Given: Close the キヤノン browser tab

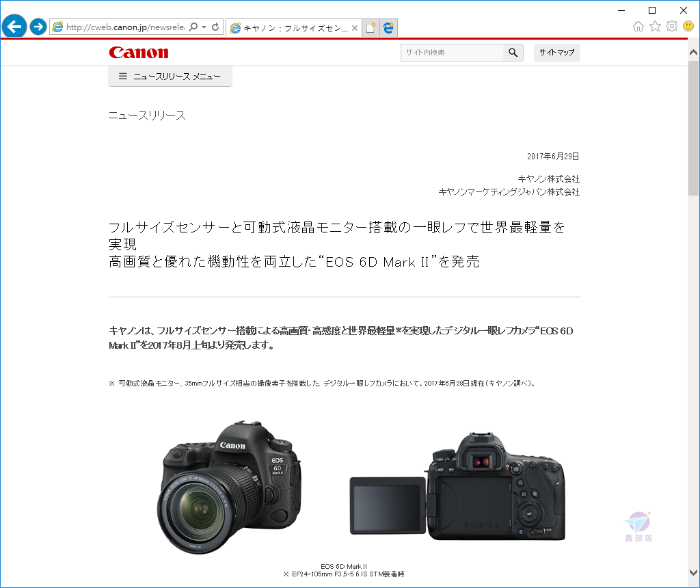Looking at the screenshot, I should (x=355, y=27).
